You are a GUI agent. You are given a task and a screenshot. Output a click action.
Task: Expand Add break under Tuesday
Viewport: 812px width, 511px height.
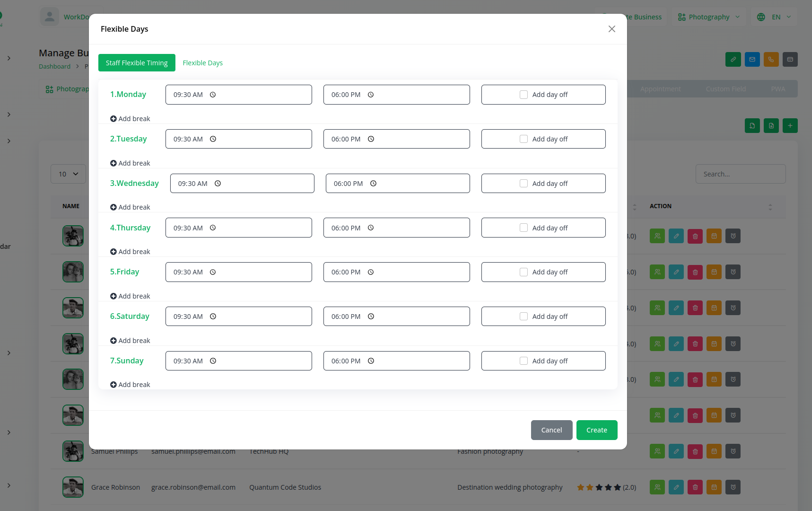pyautogui.click(x=130, y=163)
